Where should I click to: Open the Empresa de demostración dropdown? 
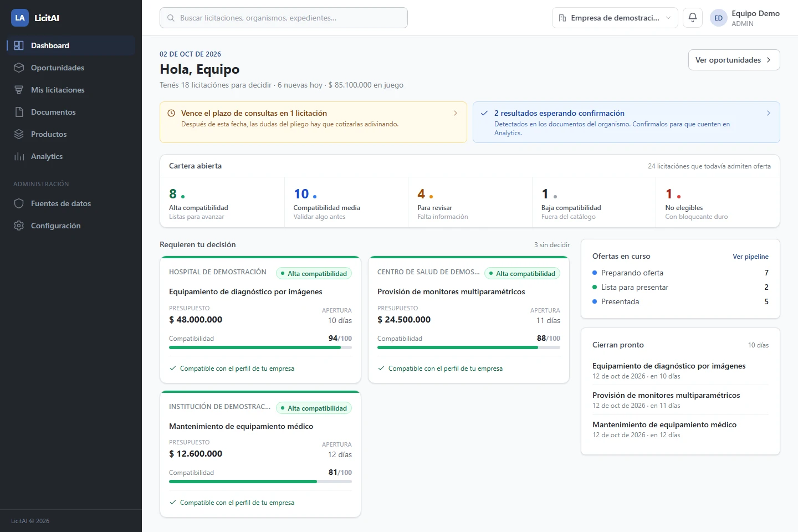point(615,18)
